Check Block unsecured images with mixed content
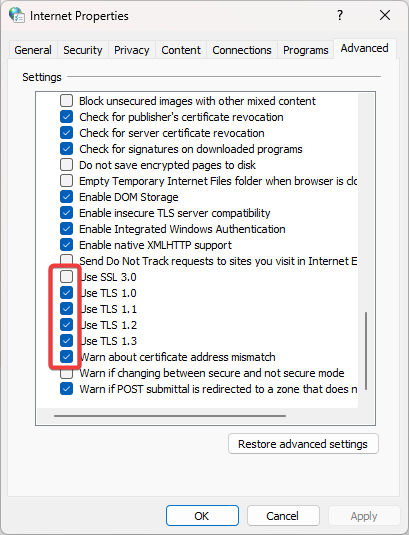This screenshot has width=409, height=535. [x=67, y=101]
